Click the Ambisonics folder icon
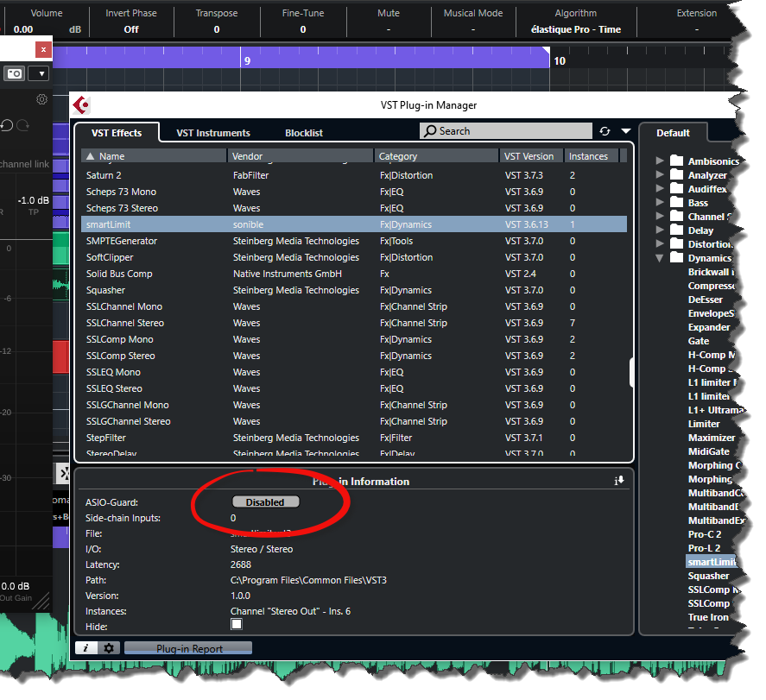766x700 pixels. point(676,161)
